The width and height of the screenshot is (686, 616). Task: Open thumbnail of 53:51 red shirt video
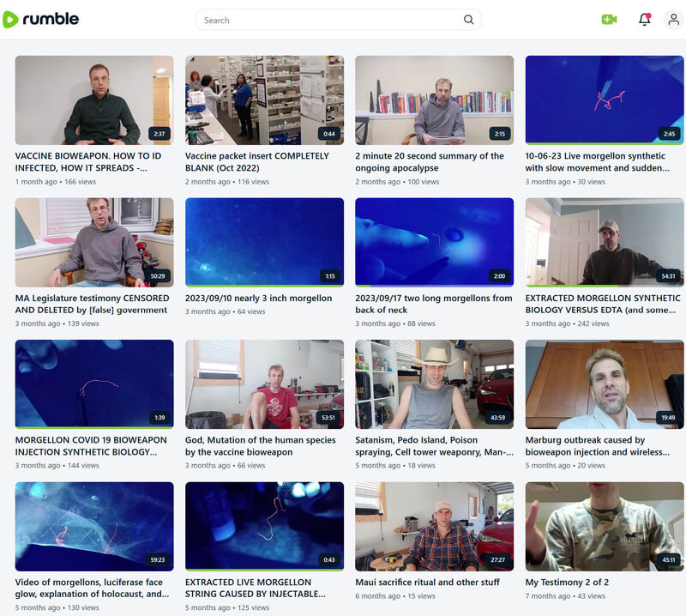(264, 384)
